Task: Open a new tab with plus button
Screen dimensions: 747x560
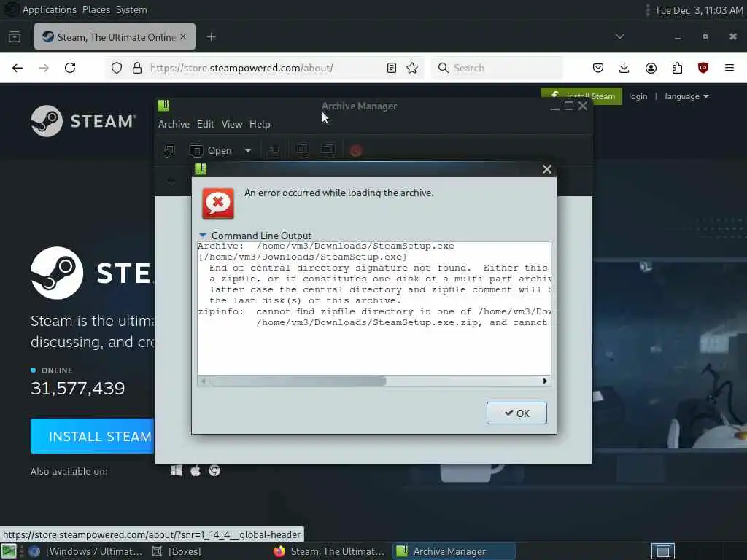Action: point(212,36)
